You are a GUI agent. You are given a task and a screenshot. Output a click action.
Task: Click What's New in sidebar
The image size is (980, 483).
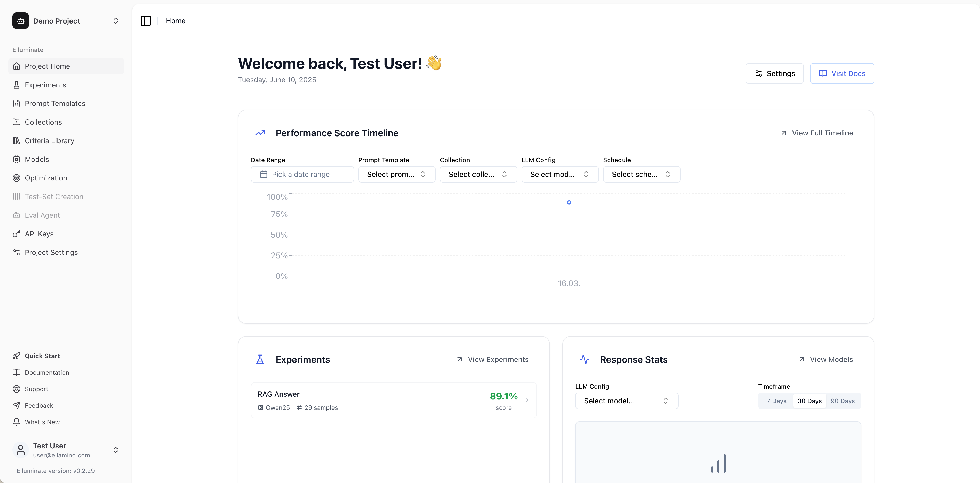(66, 422)
